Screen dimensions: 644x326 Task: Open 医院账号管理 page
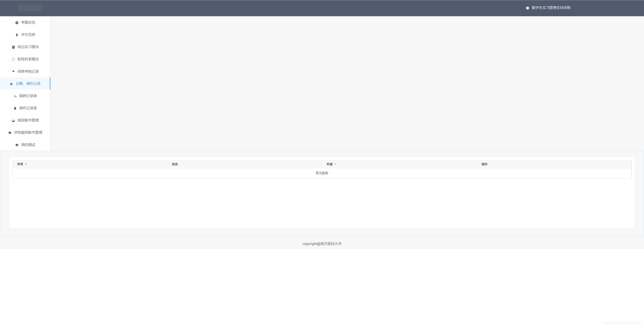(25, 120)
